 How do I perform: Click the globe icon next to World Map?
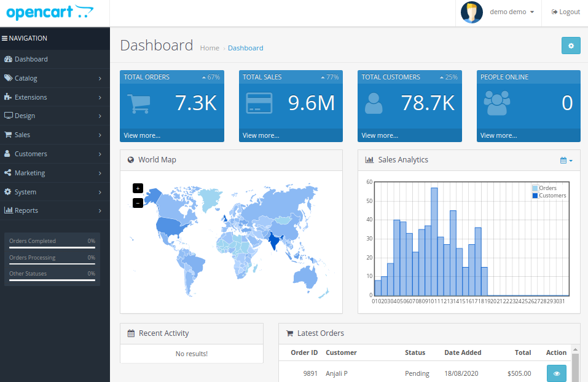coord(130,160)
